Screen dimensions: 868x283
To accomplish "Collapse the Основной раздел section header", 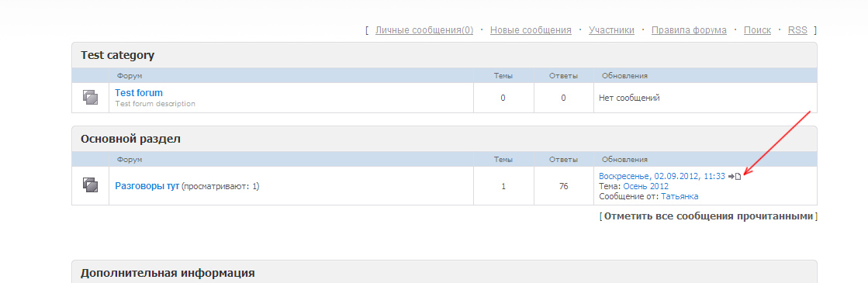I will click(x=444, y=139).
